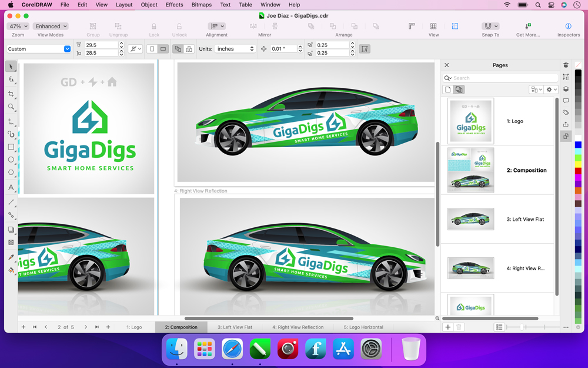Add a new page in Pages panel footer

[x=447, y=327]
